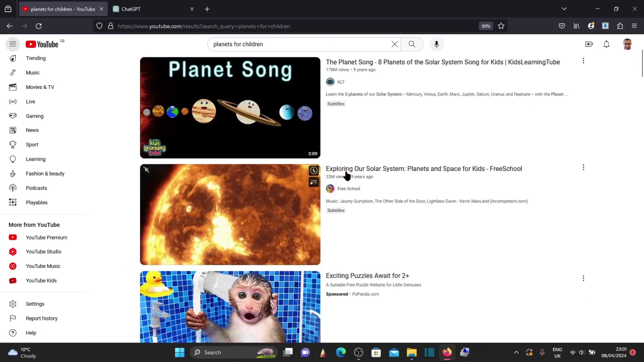
Task: Toggle the muted icon on FreeSchool thumbnail
Action: tap(147, 170)
